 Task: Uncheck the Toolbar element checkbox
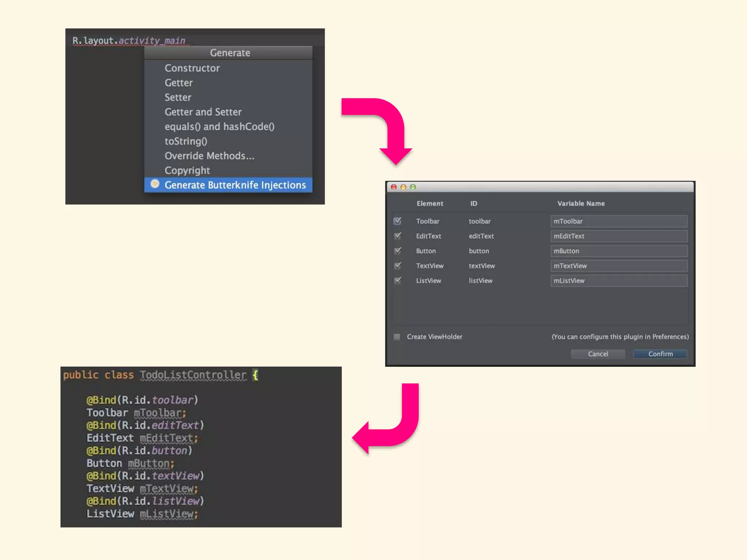pos(398,221)
